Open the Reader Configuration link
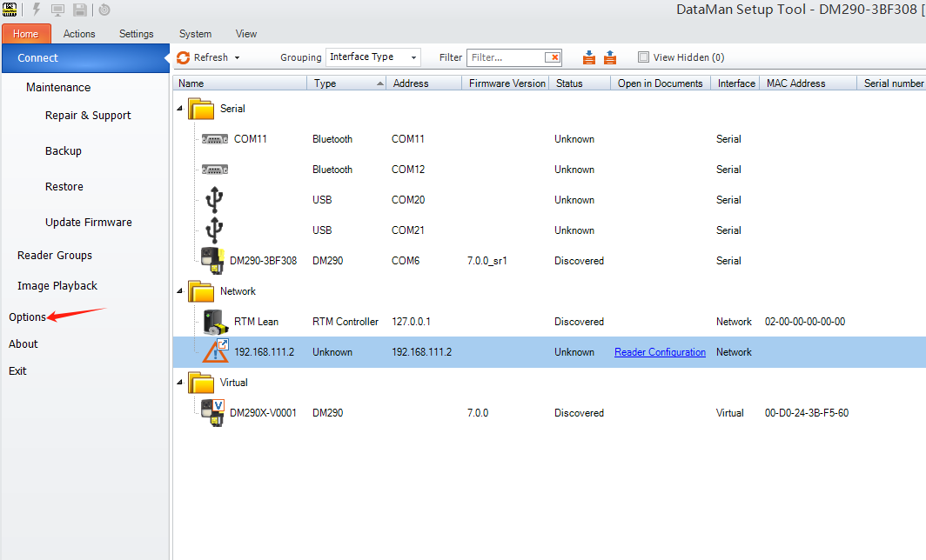 pos(661,352)
